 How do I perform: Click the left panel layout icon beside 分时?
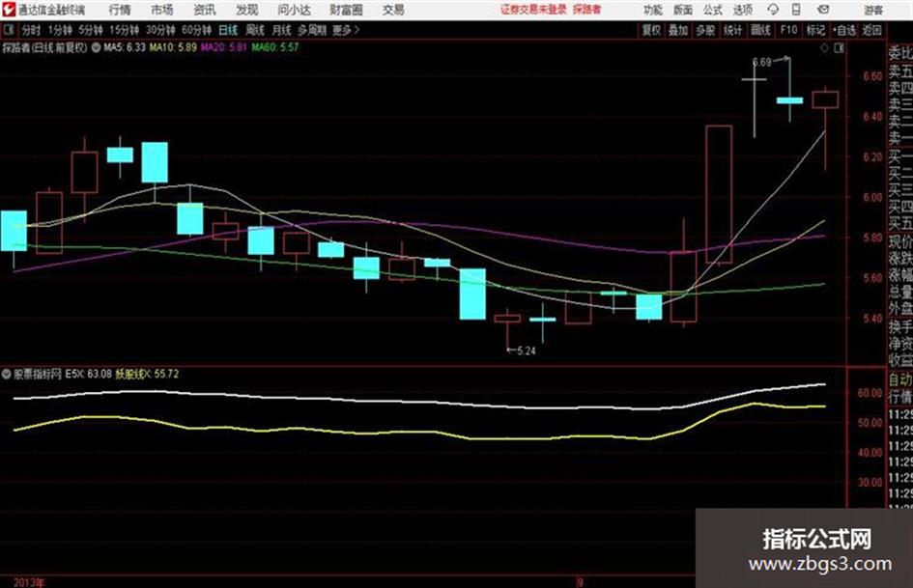click(8, 30)
